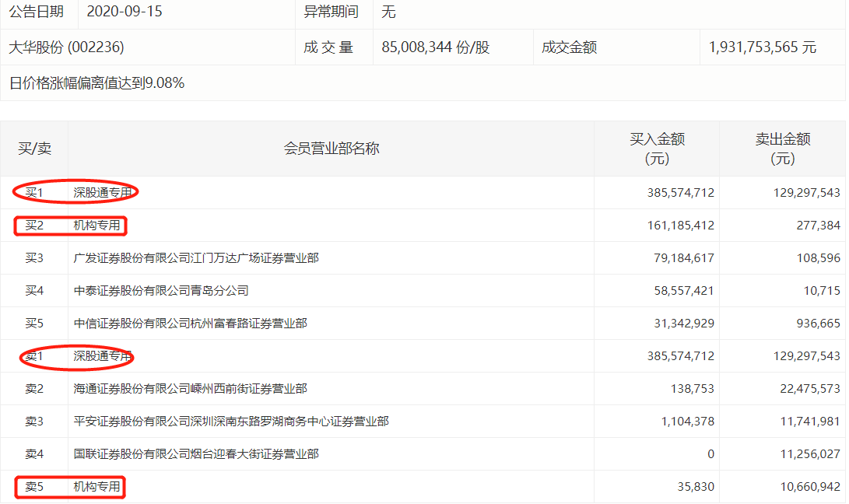The width and height of the screenshot is (849, 504).
Task: Click the announcement date 2020-09-15
Action: click(x=124, y=12)
